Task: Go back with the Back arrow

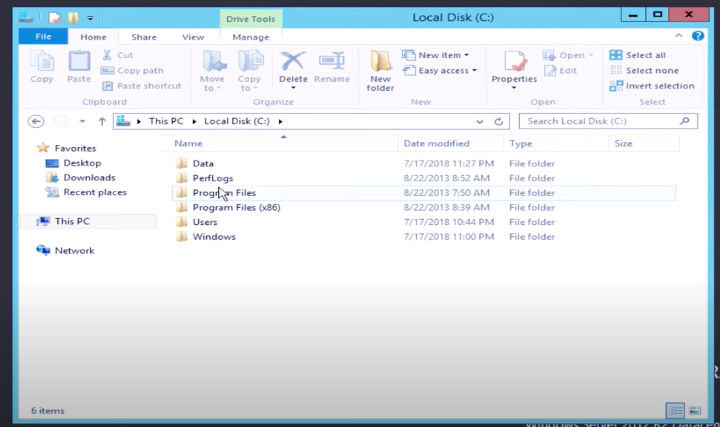Action: click(x=36, y=121)
